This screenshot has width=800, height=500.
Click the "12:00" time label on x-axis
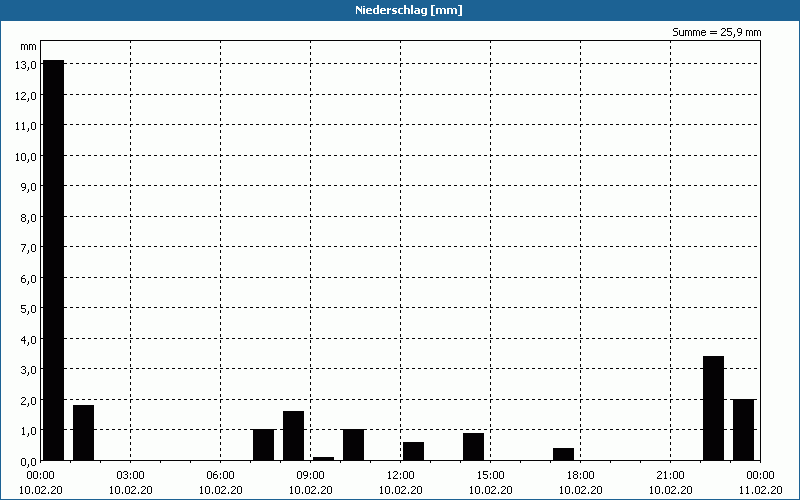pyautogui.click(x=401, y=476)
